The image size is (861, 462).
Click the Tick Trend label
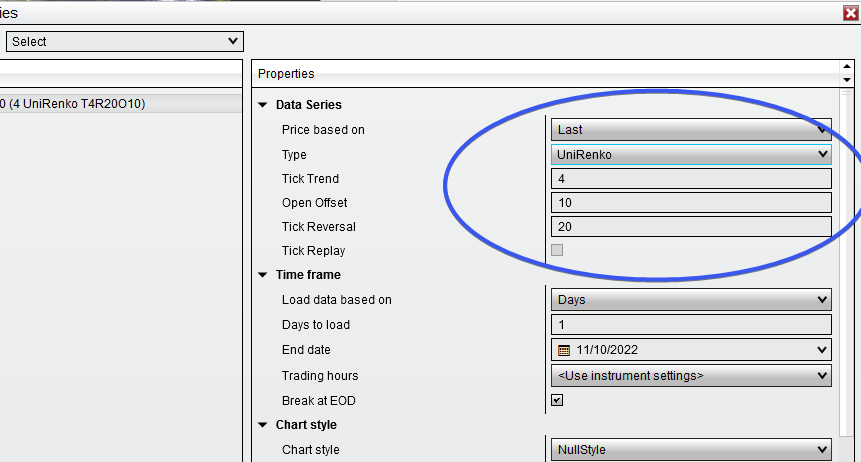pyautogui.click(x=310, y=179)
